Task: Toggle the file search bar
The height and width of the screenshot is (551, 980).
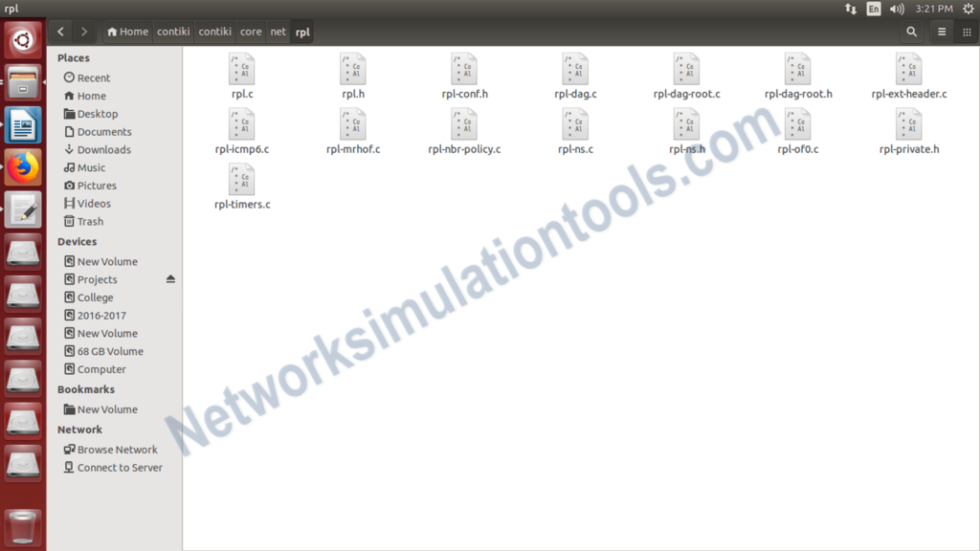Action: [x=911, y=32]
